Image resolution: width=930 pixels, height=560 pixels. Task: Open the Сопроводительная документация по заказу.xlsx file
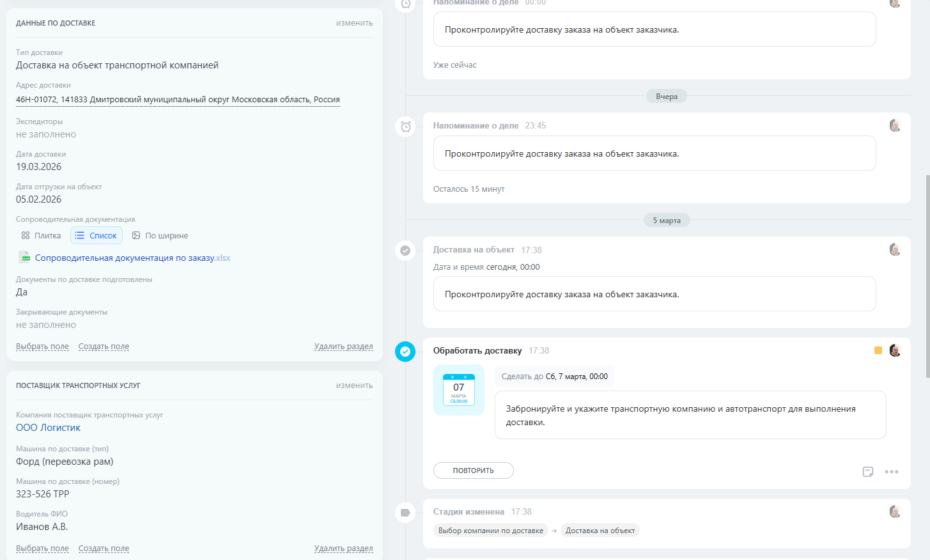pyautogui.click(x=132, y=258)
